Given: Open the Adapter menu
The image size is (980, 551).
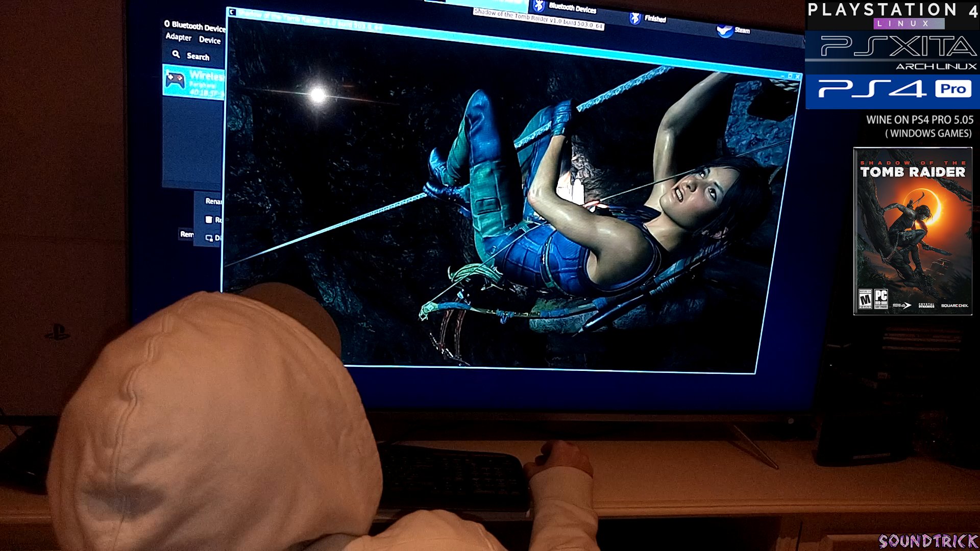Looking at the screenshot, I should coord(178,37).
